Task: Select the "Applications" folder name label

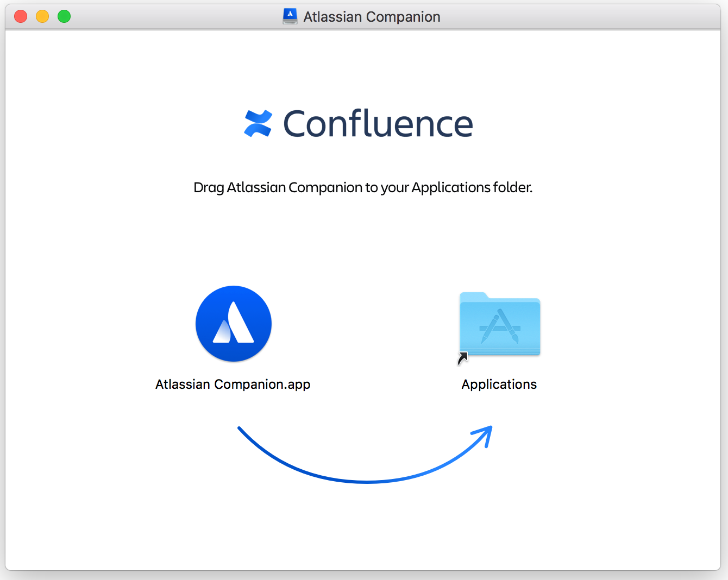Action: tap(499, 384)
